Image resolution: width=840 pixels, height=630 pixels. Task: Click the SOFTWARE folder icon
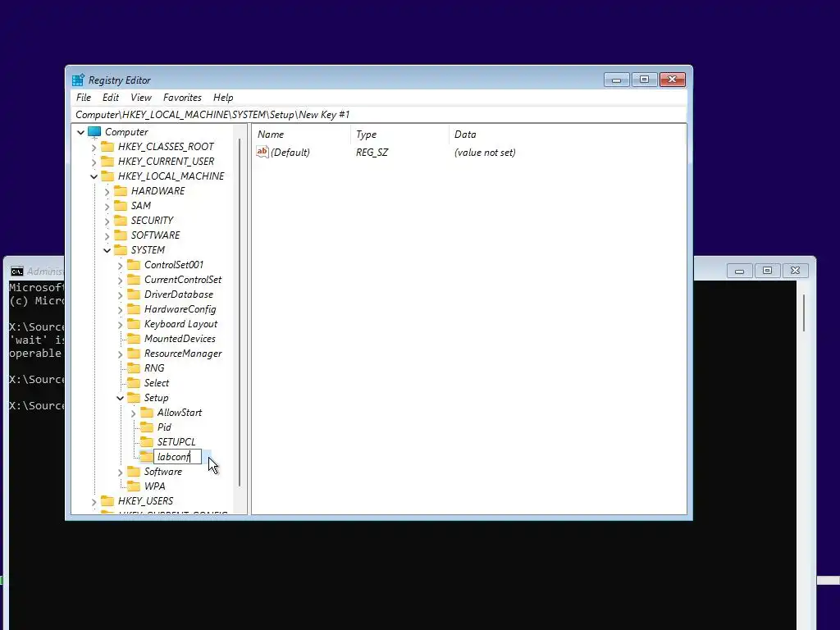[x=121, y=235]
